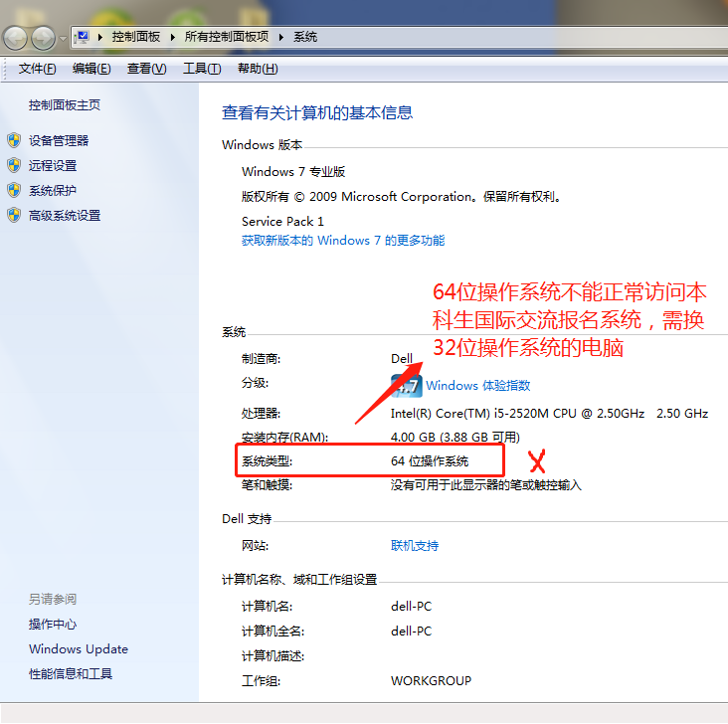Viewport: 728px width, 724px height.
Task: Click the Forward navigation arrow button
Action: (43, 38)
